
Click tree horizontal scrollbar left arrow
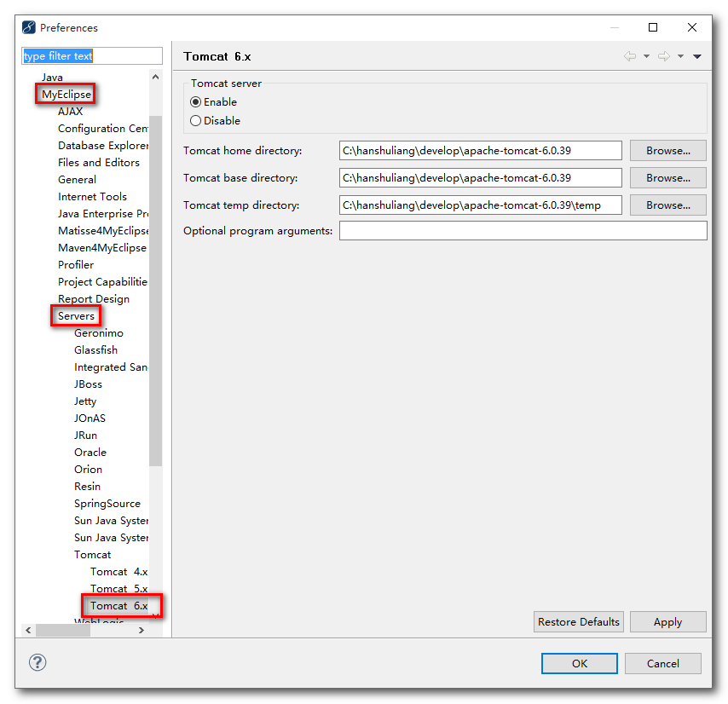pyautogui.click(x=28, y=630)
